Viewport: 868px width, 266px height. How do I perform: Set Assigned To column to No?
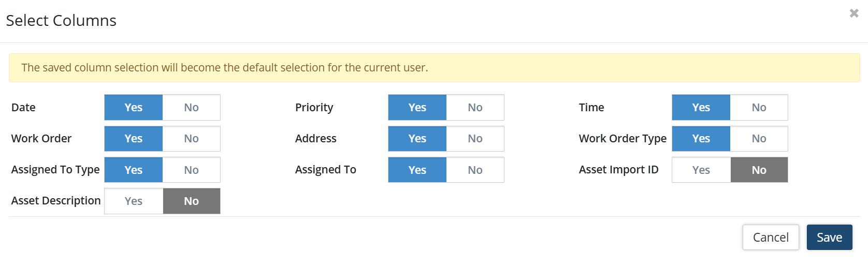[475, 170]
